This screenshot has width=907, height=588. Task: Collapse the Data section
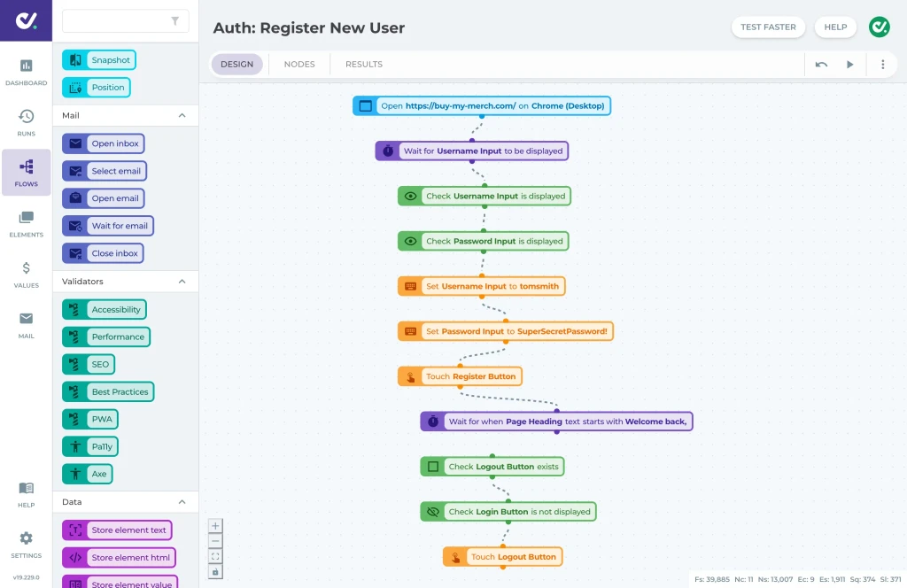click(x=182, y=502)
